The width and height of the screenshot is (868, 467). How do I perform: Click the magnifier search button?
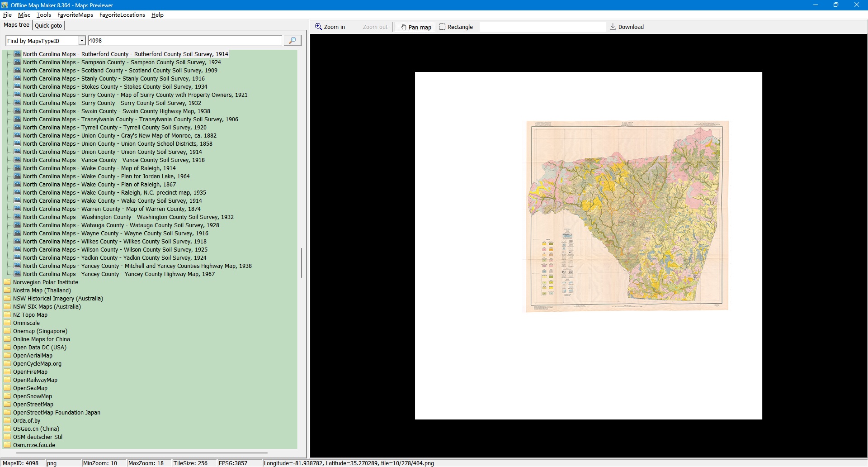coord(292,41)
